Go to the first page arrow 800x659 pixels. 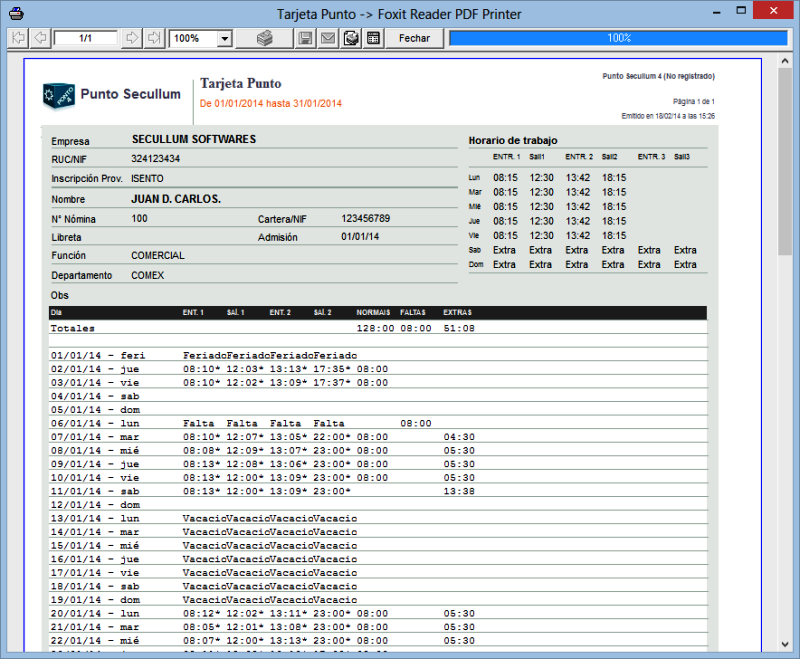coord(17,38)
